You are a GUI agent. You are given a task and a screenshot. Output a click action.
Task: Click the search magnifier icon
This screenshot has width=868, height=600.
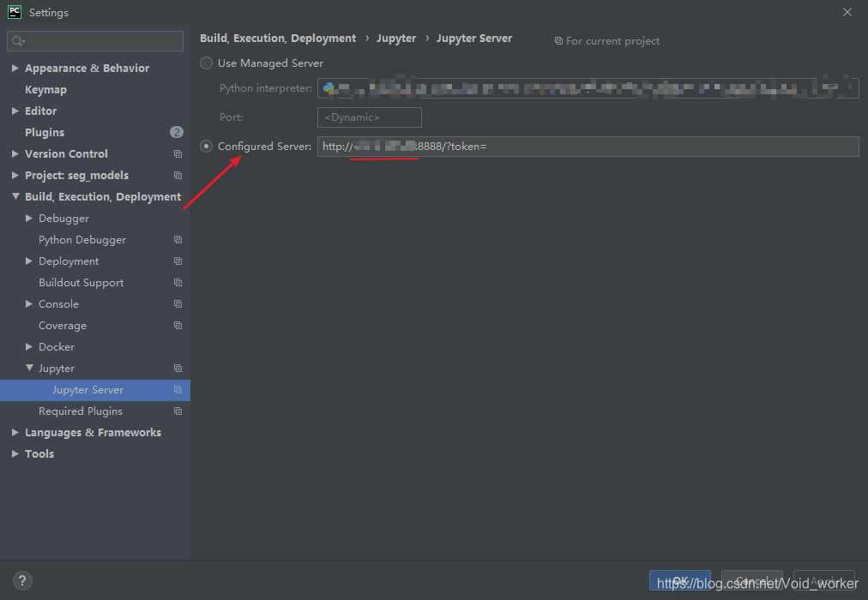point(18,41)
